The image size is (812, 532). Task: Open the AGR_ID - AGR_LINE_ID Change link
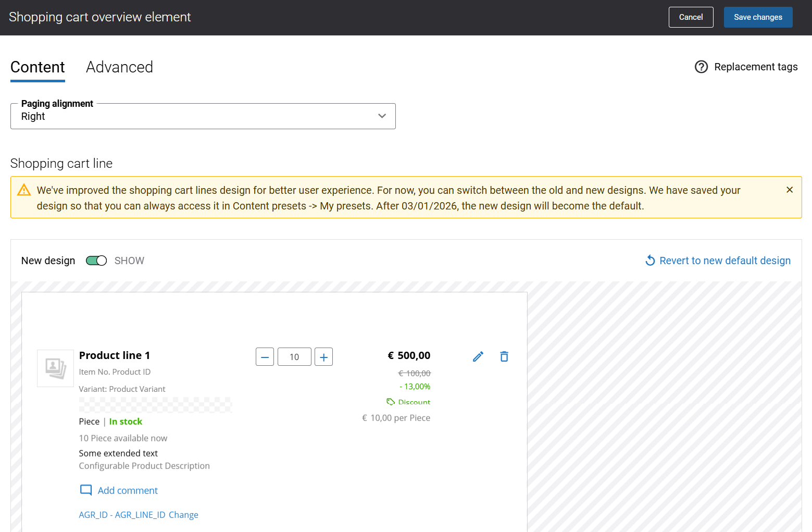coord(139,515)
